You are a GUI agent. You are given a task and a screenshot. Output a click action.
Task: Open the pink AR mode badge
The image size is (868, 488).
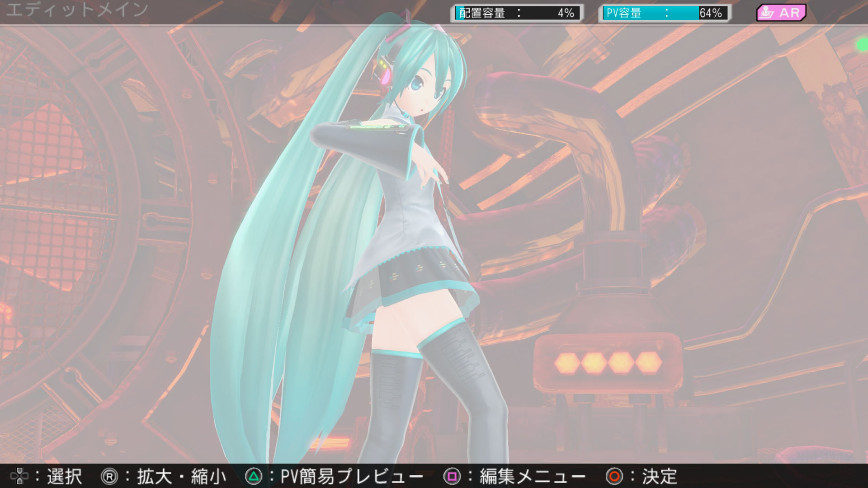pos(781,13)
